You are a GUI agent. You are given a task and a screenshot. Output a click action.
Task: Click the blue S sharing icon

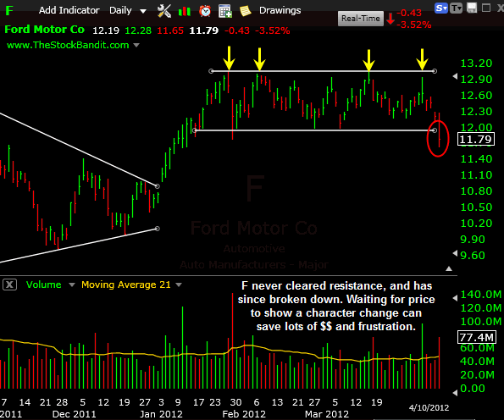[x=441, y=8]
